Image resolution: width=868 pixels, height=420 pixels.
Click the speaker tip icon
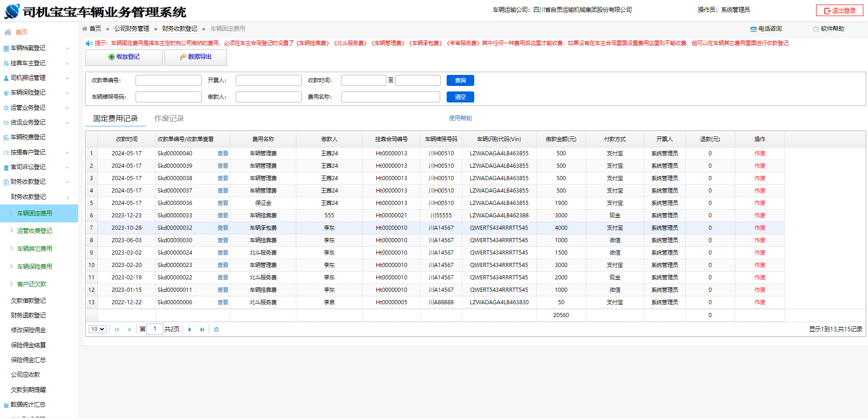tap(89, 43)
